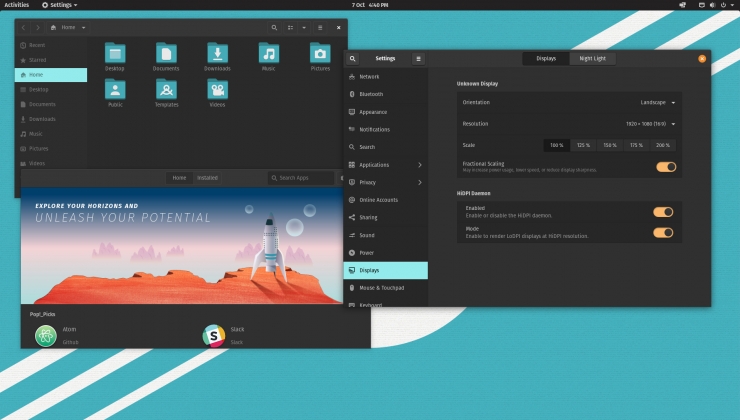Open the Downloads folder icon
This screenshot has width=740, height=420.
(x=217, y=54)
